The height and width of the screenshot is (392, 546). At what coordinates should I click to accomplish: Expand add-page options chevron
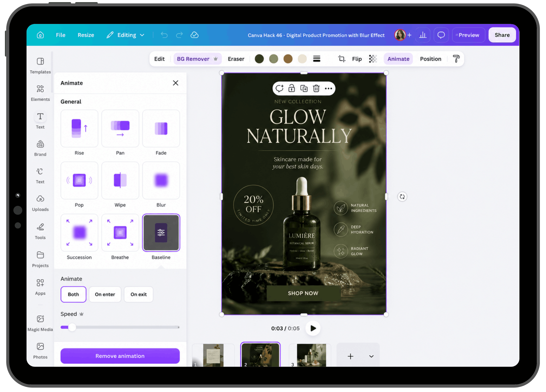coord(371,356)
